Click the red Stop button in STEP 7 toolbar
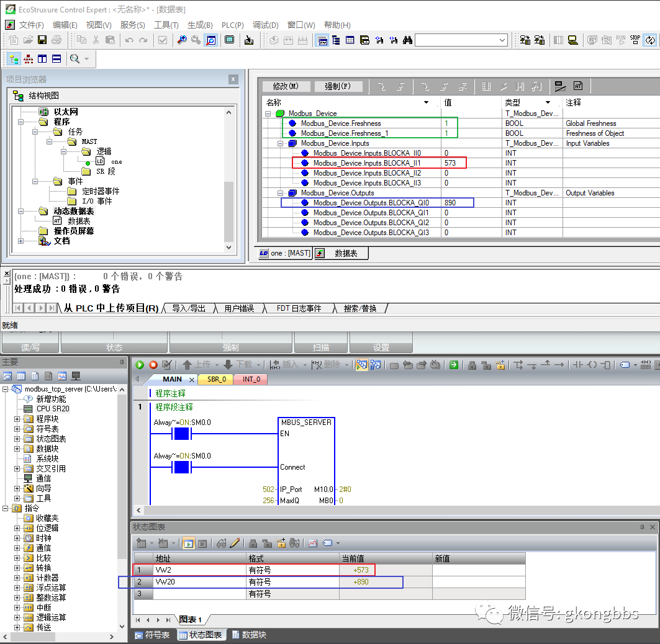Image resolution: width=660 pixels, height=644 pixels. (x=153, y=365)
